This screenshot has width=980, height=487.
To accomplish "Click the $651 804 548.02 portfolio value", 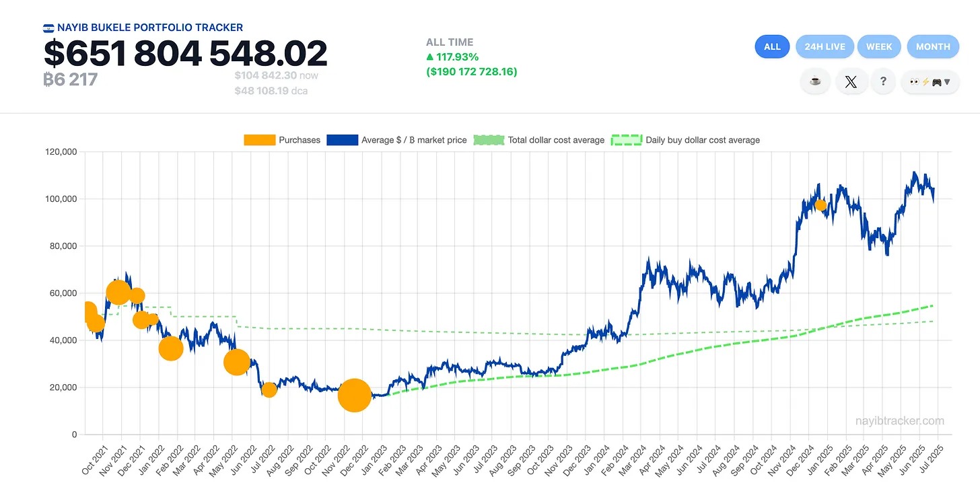I will [x=186, y=54].
